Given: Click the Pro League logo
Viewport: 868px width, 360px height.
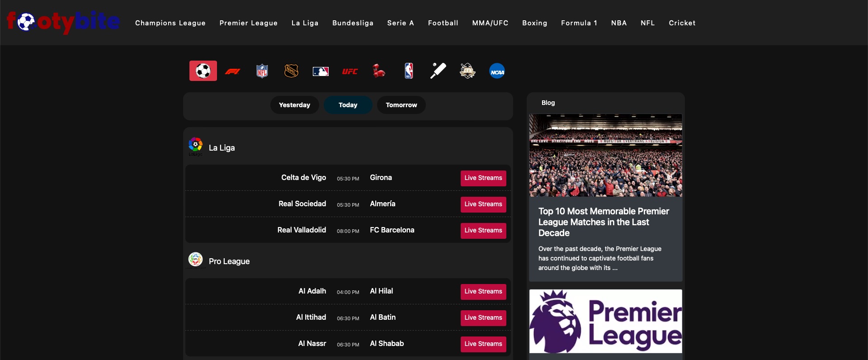Looking at the screenshot, I should [195, 260].
